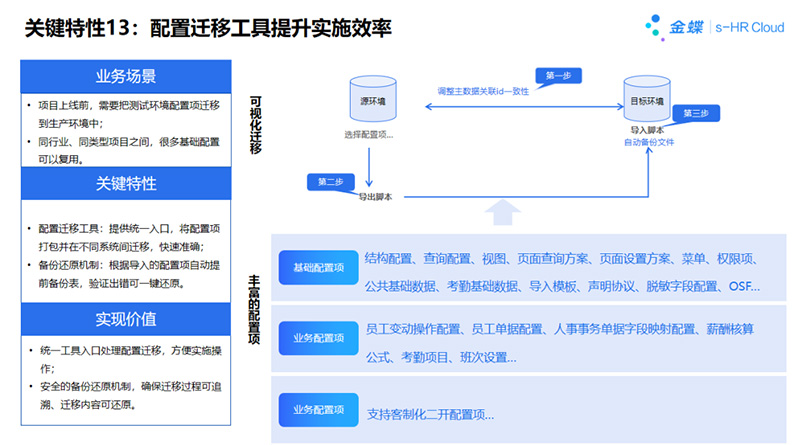The width and height of the screenshot is (800, 445).
Task: Open the 业务场景 section header
Action: pyautogui.click(x=126, y=77)
